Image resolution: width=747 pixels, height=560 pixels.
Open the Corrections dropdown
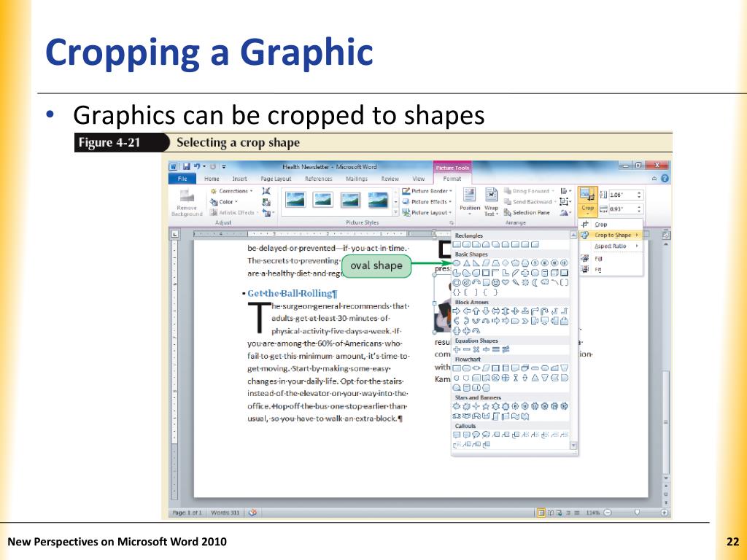point(231,191)
